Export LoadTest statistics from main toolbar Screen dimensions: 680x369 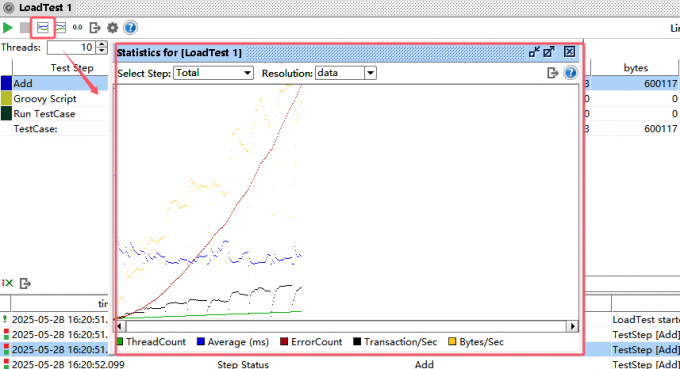95,28
